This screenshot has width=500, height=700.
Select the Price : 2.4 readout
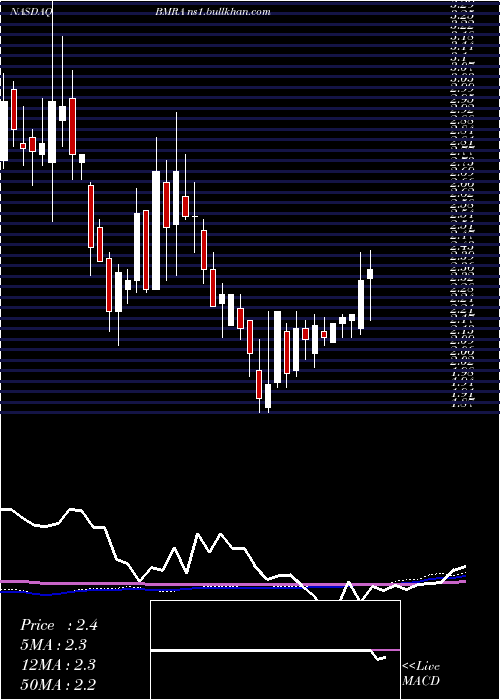click(x=58, y=625)
